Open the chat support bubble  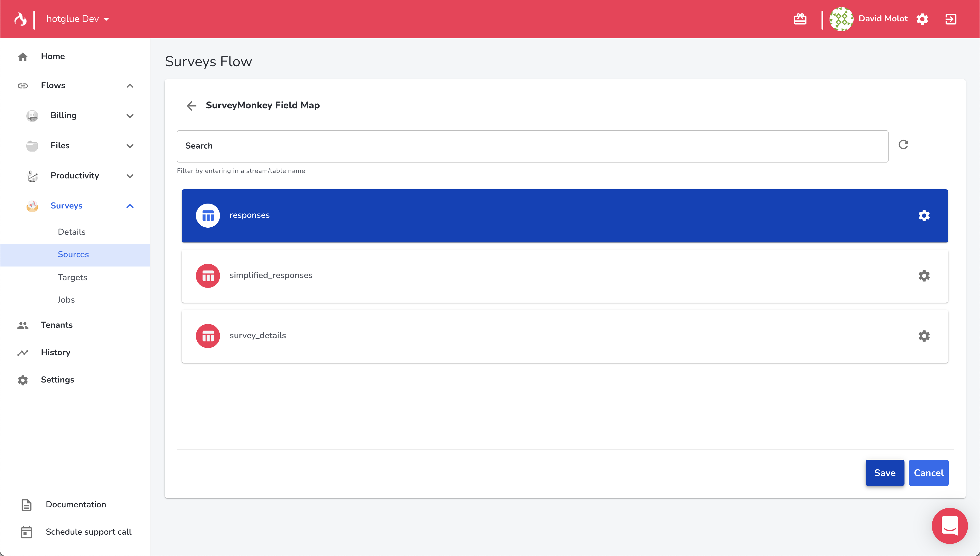click(949, 526)
